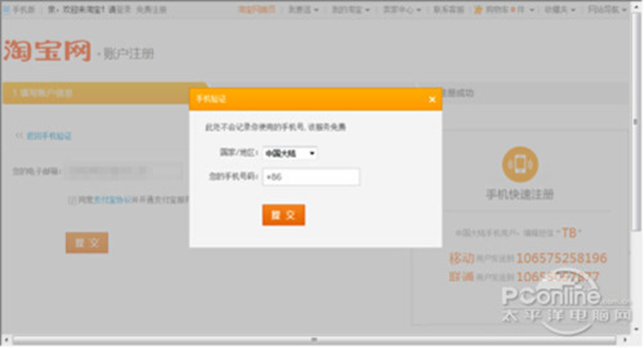This screenshot has height=348, width=644.
Task: Expand the 我的淘宝 top menu
Action: point(350,9)
